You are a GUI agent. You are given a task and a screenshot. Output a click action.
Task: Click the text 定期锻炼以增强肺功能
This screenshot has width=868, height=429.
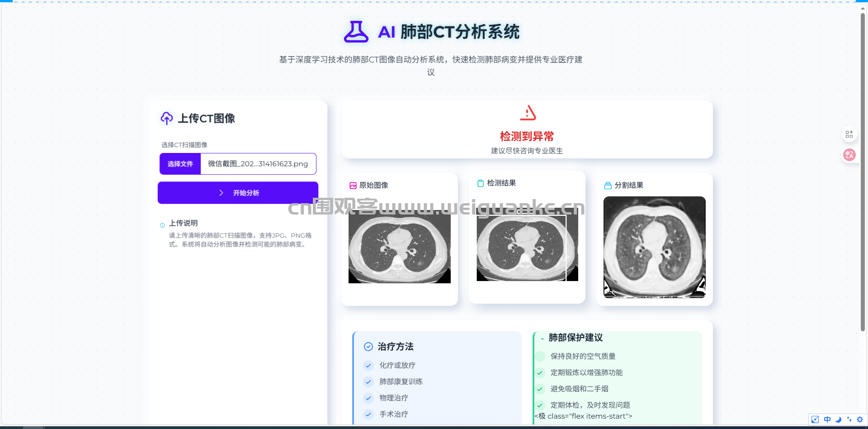pos(587,372)
